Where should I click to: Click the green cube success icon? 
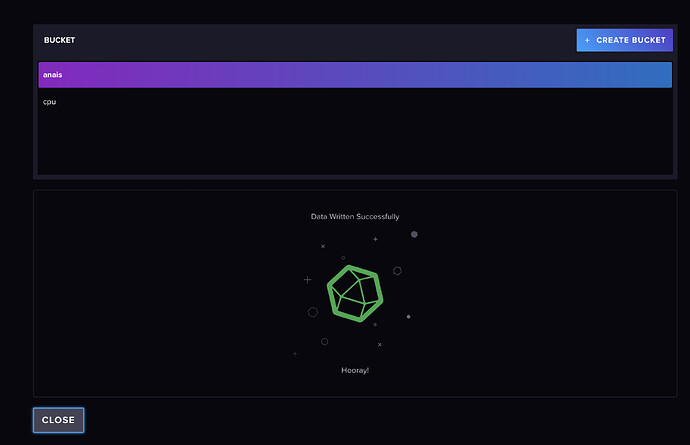(x=355, y=294)
